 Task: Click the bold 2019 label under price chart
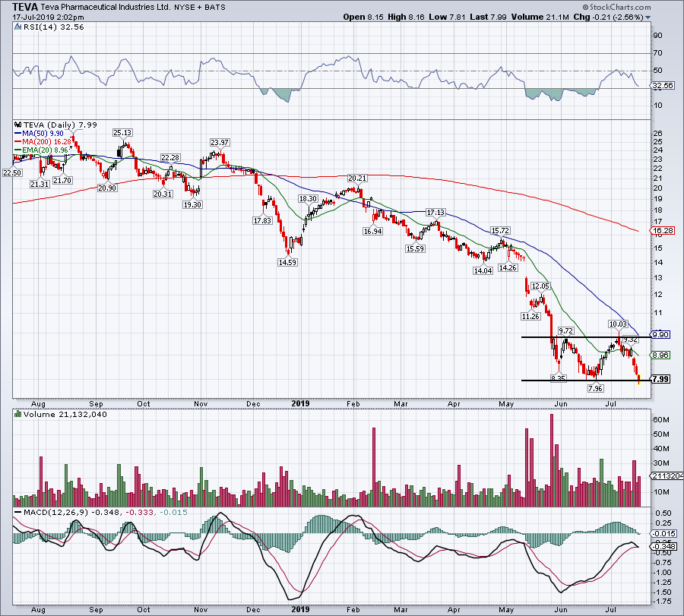[300, 403]
